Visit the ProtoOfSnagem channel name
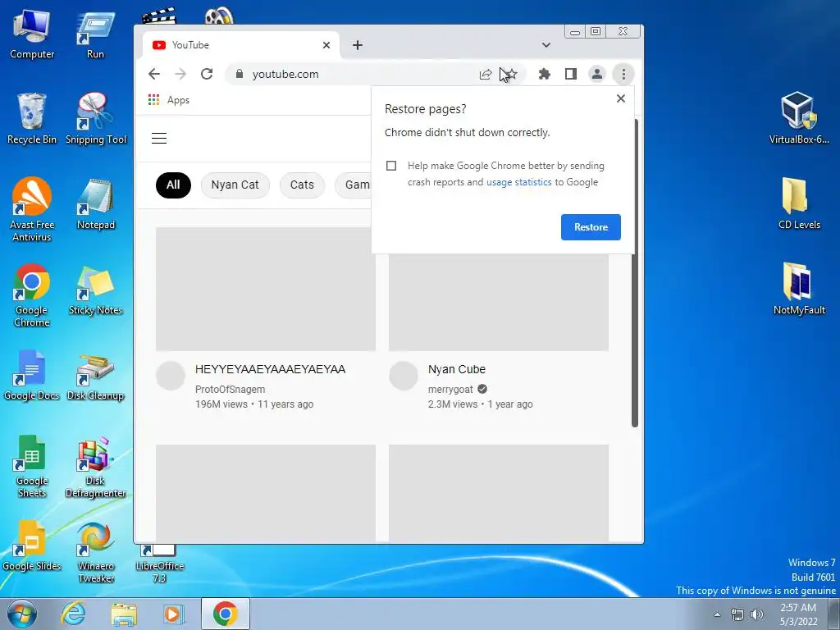The image size is (840, 630). pyautogui.click(x=230, y=390)
